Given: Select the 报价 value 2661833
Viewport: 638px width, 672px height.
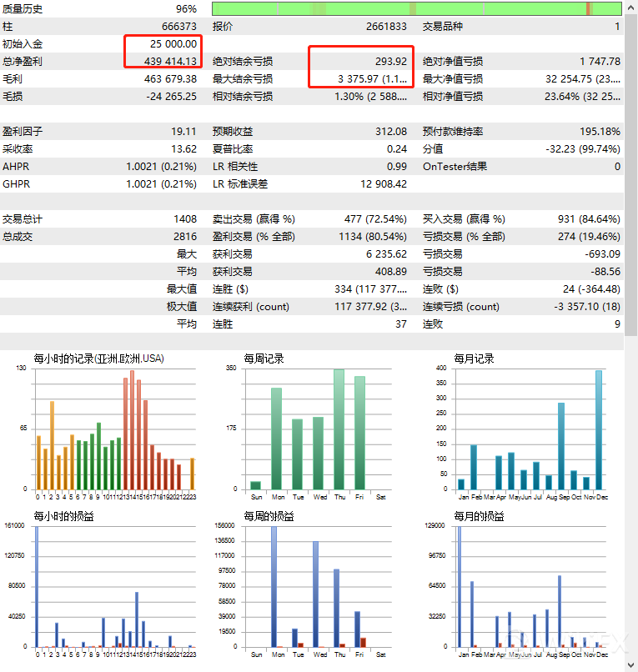Looking at the screenshot, I should click(386, 27).
